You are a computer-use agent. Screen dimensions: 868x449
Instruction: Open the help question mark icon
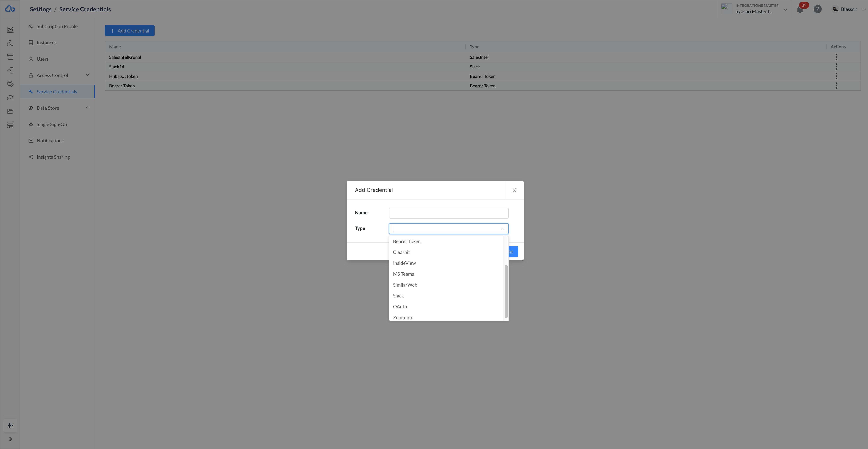click(x=818, y=9)
